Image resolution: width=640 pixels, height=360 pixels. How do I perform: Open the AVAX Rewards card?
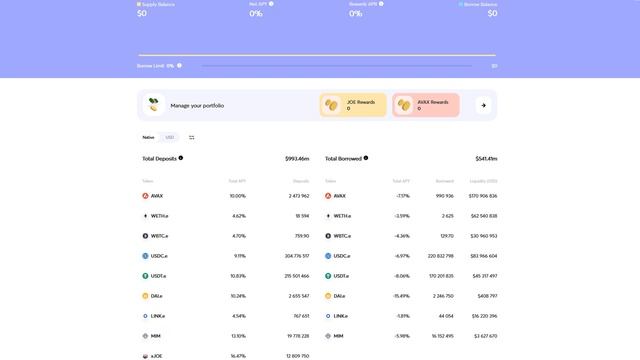click(426, 105)
